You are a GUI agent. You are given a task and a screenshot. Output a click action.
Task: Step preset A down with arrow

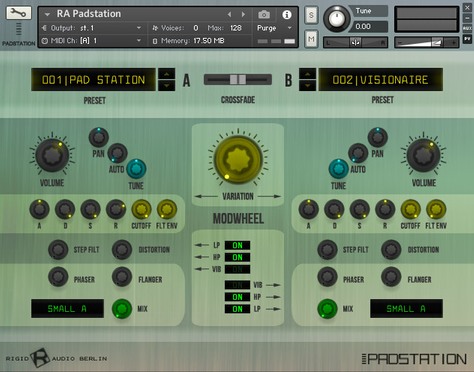[166, 85]
